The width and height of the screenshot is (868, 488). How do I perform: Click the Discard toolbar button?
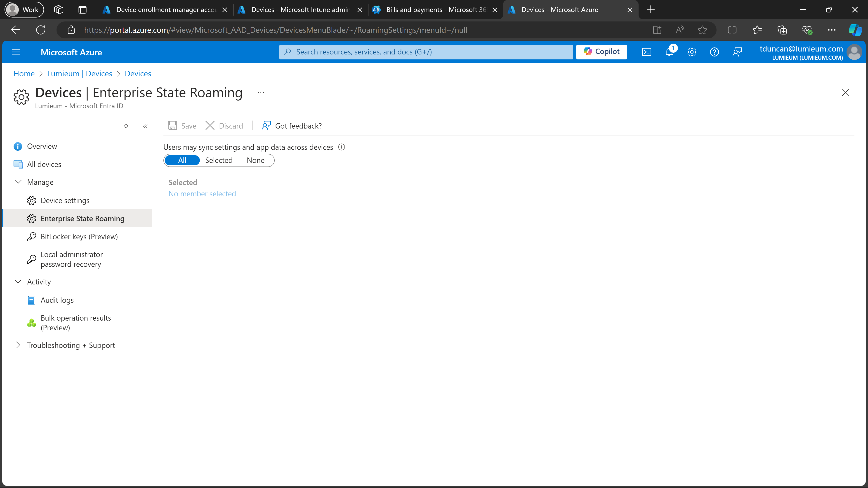coord(224,126)
